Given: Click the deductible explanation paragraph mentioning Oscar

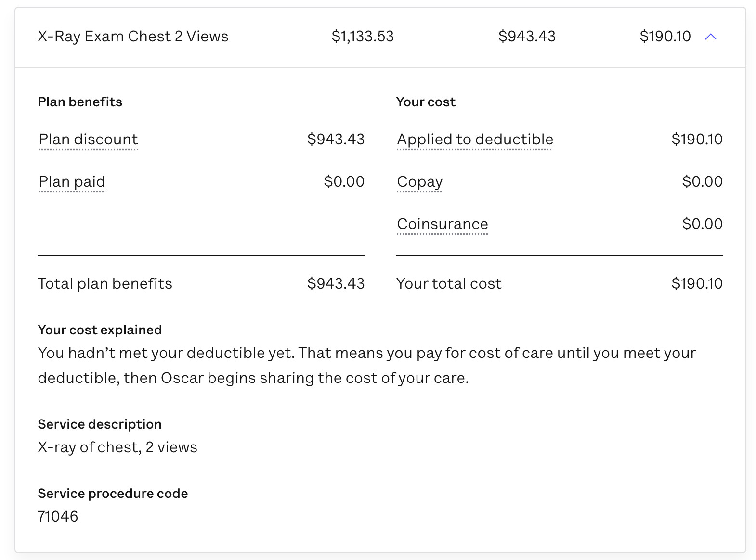Looking at the screenshot, I should 366,366.
